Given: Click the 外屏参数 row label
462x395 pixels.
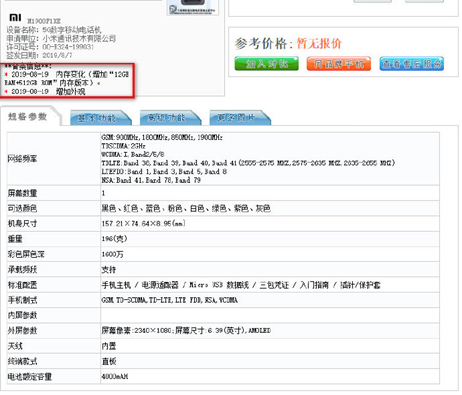Looking at the screenshot, I should (x=22, y=331).
